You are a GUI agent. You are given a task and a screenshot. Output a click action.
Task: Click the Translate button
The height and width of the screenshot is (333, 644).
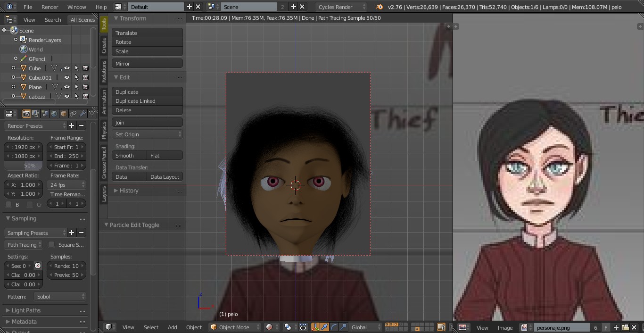[x=148, y=33]
